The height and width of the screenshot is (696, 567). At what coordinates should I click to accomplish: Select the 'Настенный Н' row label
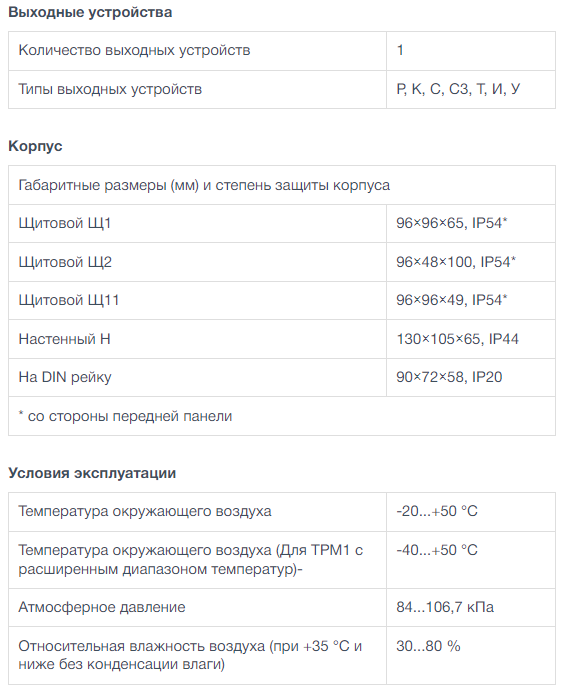(x=64, y=339)
